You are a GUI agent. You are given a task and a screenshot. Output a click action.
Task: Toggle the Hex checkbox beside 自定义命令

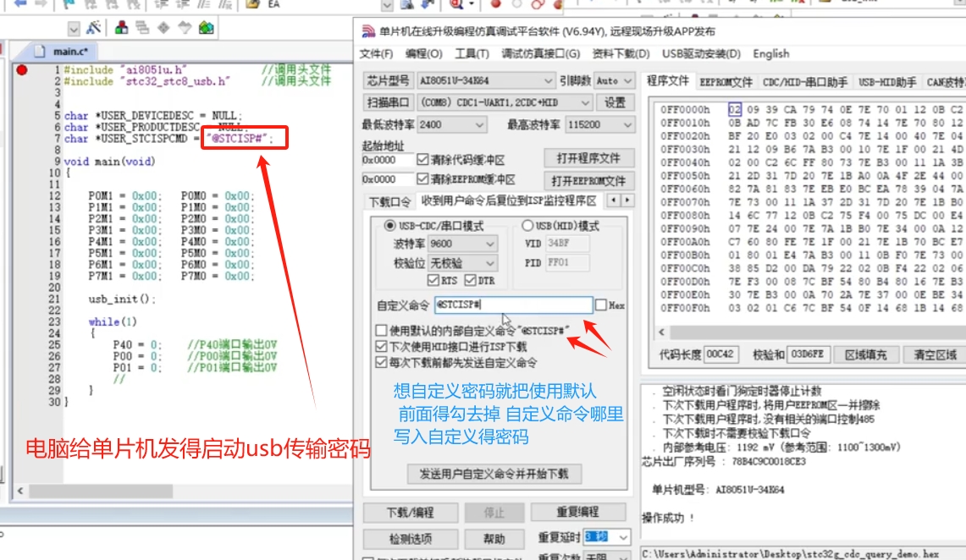[601, 305]
